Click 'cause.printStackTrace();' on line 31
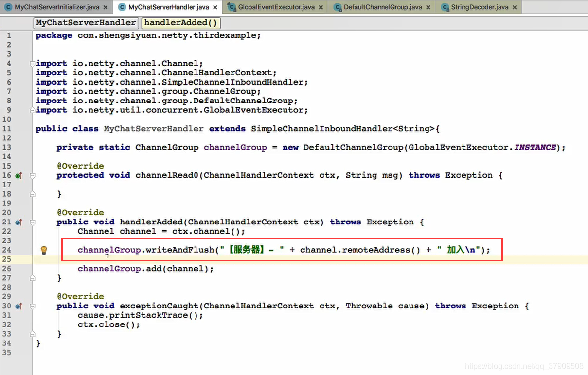The image size is (588, 375). pyautogui.click(x=141, y=315)
